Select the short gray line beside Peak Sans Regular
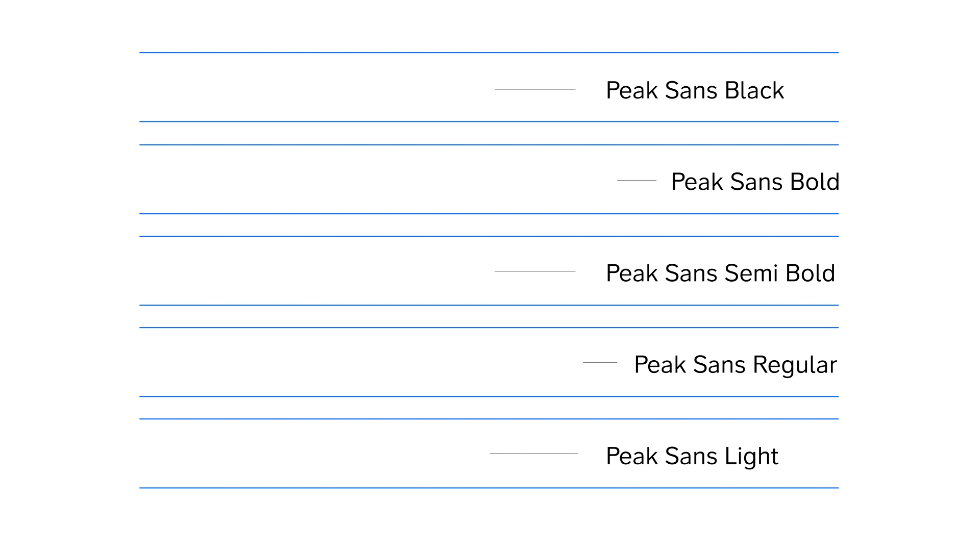This screenshot has height=551, width=980. [x=600, y=362]
